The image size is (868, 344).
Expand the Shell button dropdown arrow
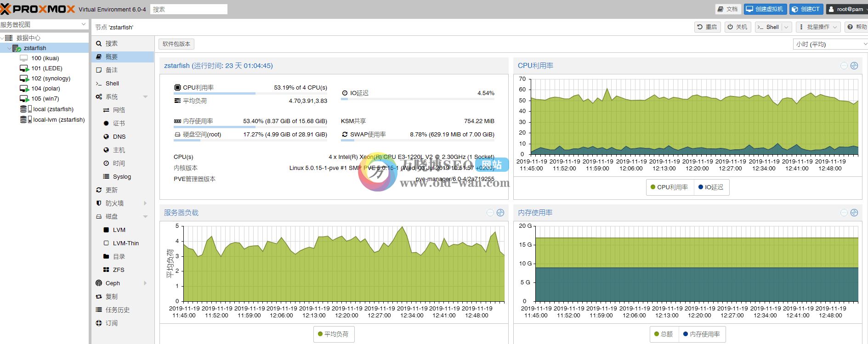pos(786,27)
